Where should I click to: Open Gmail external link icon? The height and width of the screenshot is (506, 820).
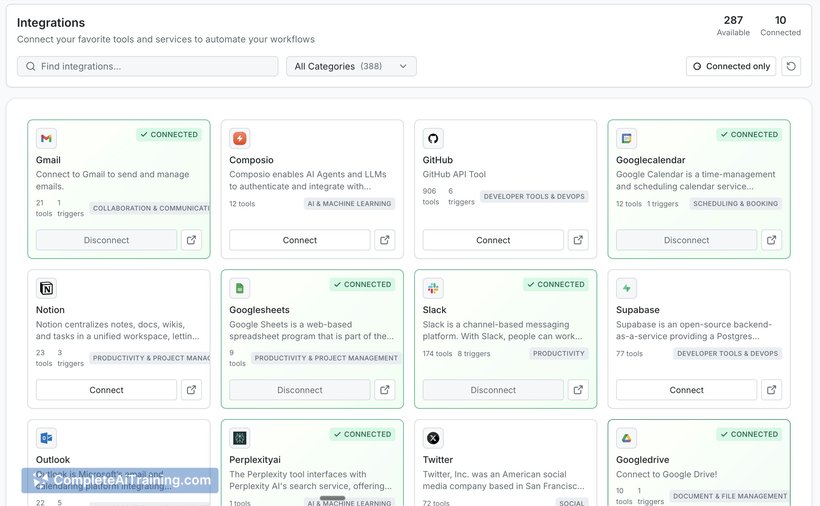[x=191, y=240]
